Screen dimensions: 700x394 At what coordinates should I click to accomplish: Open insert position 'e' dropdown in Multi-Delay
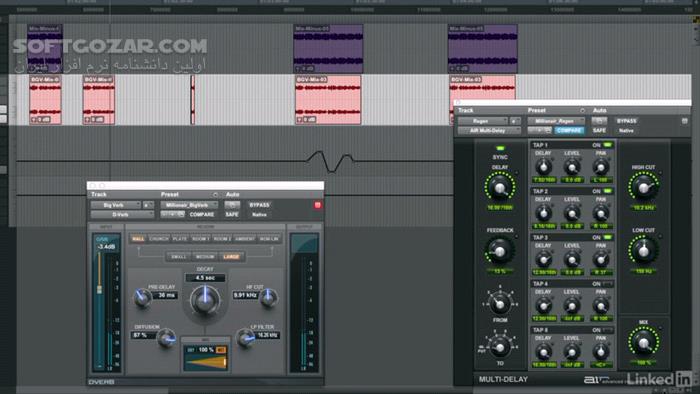[515, 121]
